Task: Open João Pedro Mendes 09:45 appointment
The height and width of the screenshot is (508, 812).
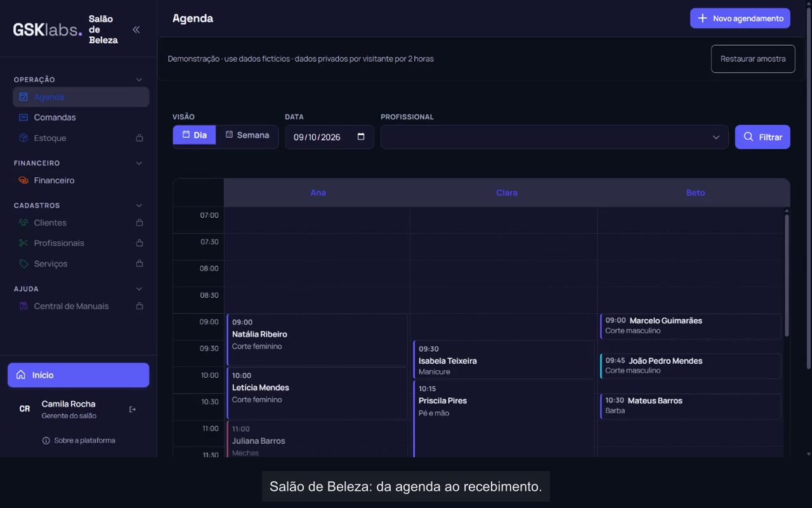Action: click(x=690, y=366)
